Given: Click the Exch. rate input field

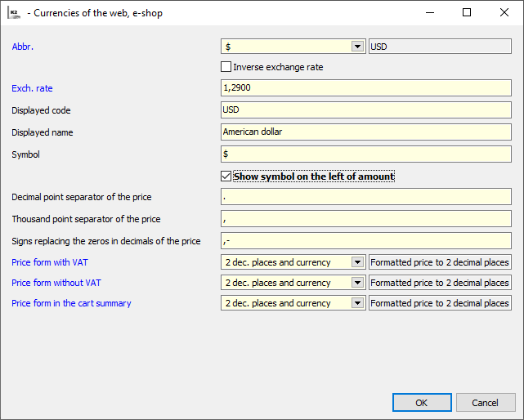Looking at the screenshot, I should 365,88.
